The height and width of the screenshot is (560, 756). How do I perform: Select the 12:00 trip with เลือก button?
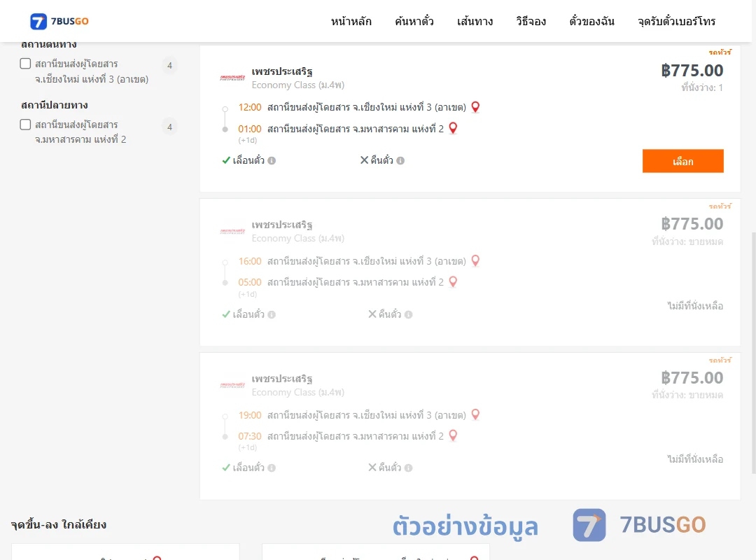click(682, 161)
